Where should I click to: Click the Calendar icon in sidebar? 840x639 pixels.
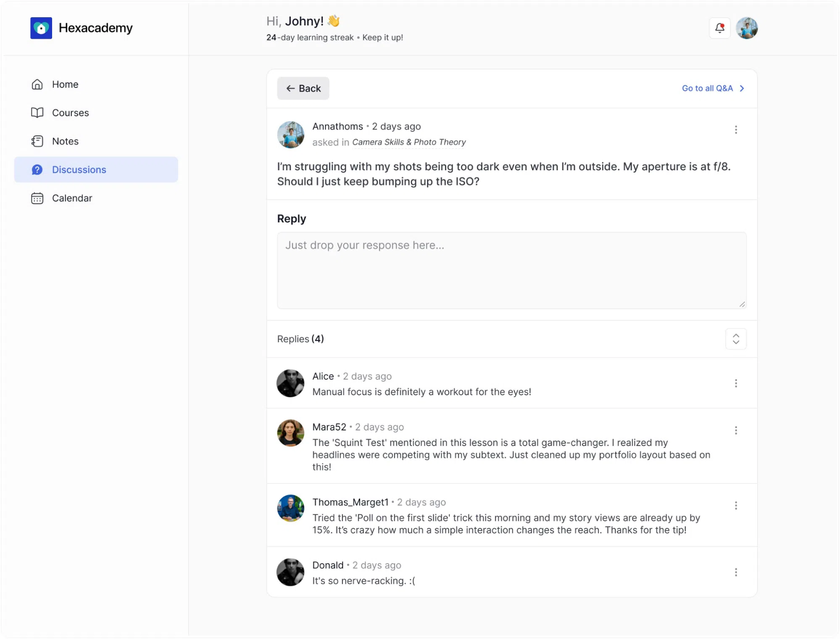coord(37,198)
